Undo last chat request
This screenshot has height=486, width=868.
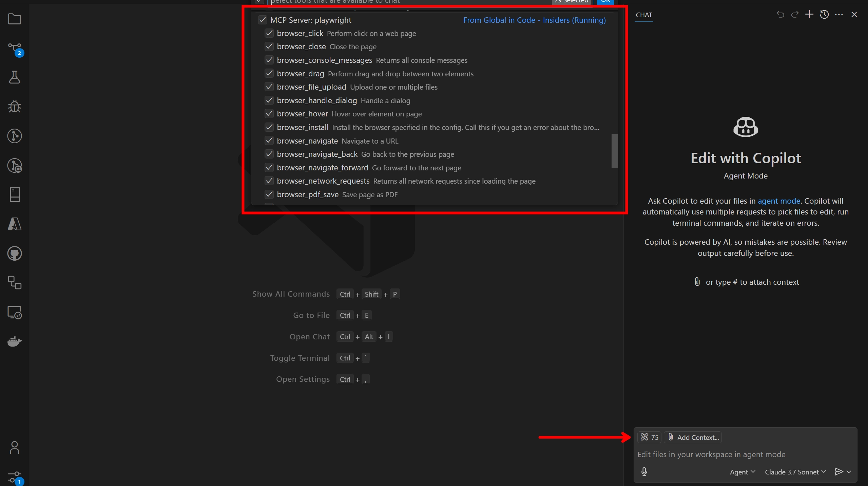pyautogui.click(x=780, y=15)
